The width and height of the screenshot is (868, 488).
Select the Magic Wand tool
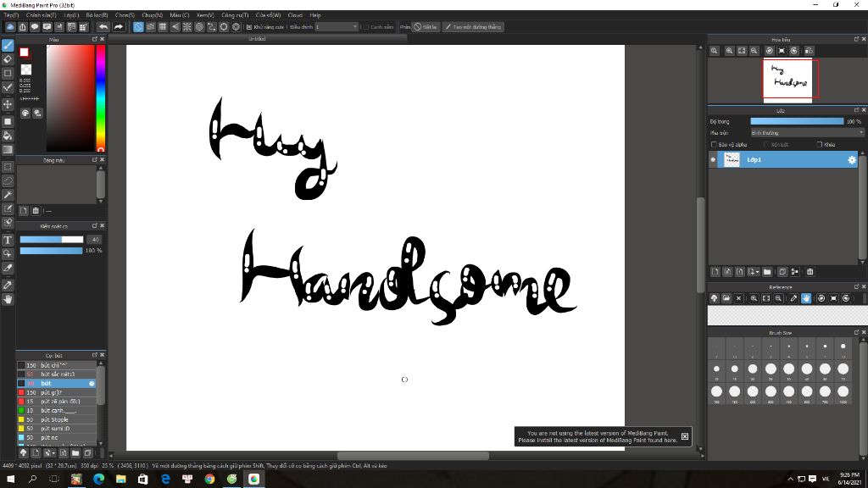[8, 195]
